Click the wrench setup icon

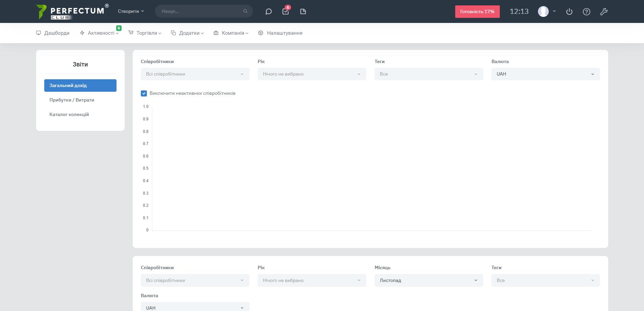[x=603, y=11]
